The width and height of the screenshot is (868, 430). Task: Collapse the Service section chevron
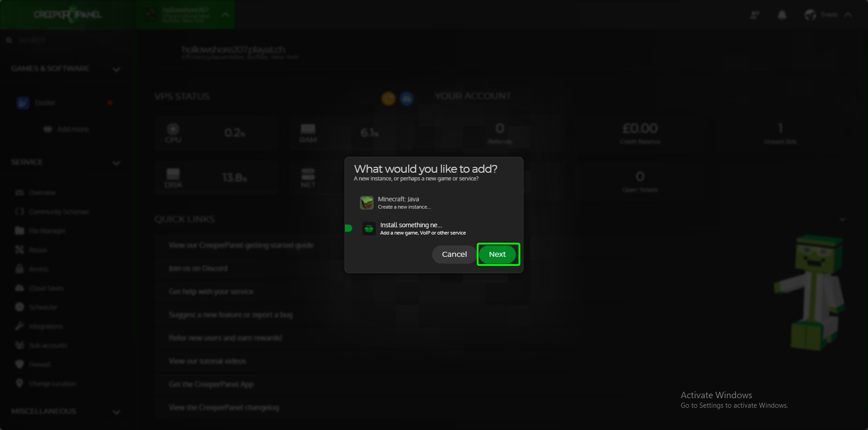[x=116, y=163]
